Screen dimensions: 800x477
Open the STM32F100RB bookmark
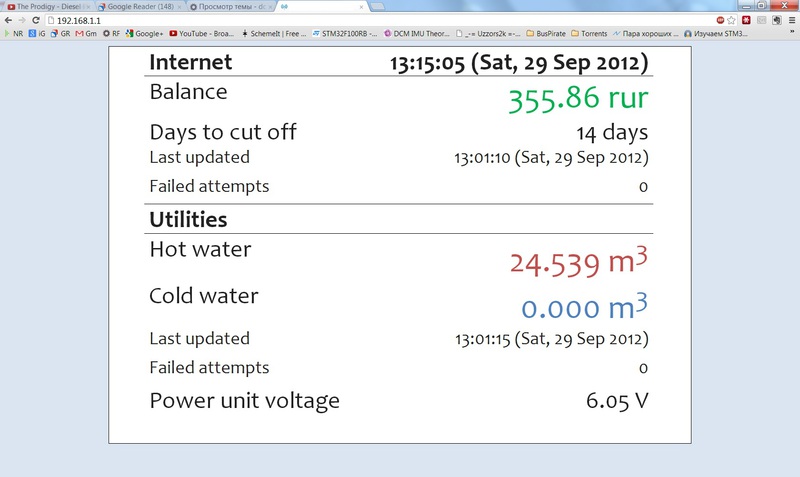[x=345, y=33]
